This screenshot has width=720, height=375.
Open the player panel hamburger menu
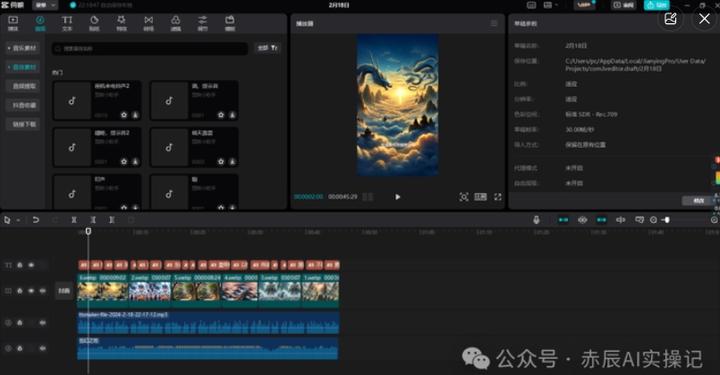[x=494, y=23]
